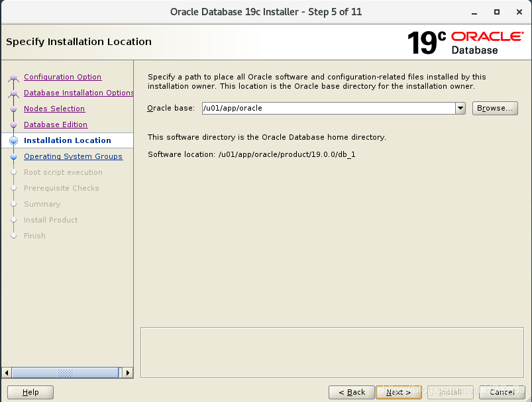Select the Database Edition step
Screen dimensions: 532x402
56,125
